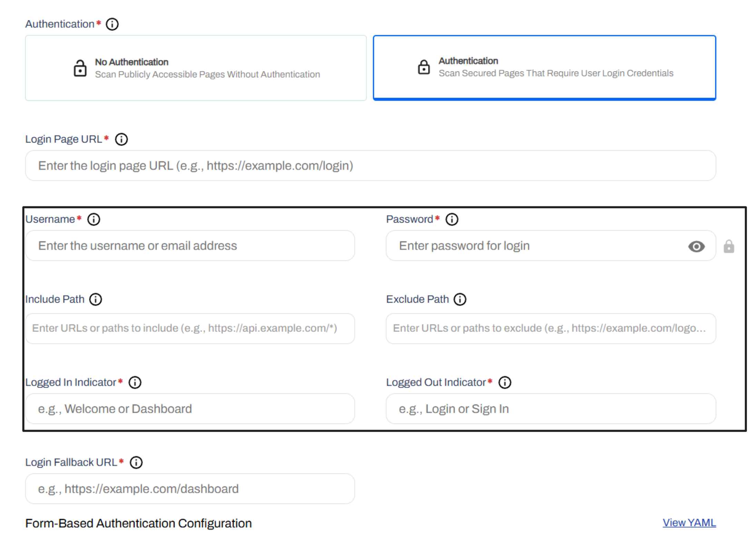Select the Authentication option card
This screenshot has width=756, height=548.
[x=544, y=68]
